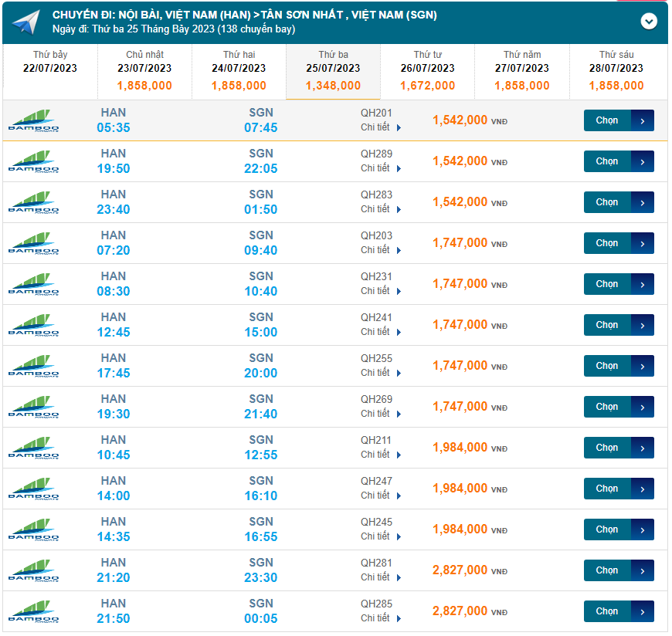The width and height of the screenshot is (672, 636).
Task: Click Chọn for flight QH203 at 07:20
Action: tap(607, 243)
